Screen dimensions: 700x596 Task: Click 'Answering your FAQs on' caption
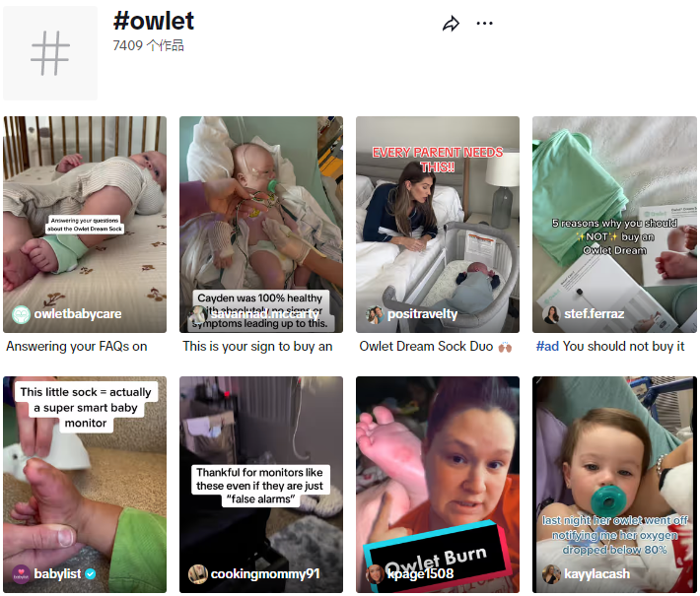(77, 347)
